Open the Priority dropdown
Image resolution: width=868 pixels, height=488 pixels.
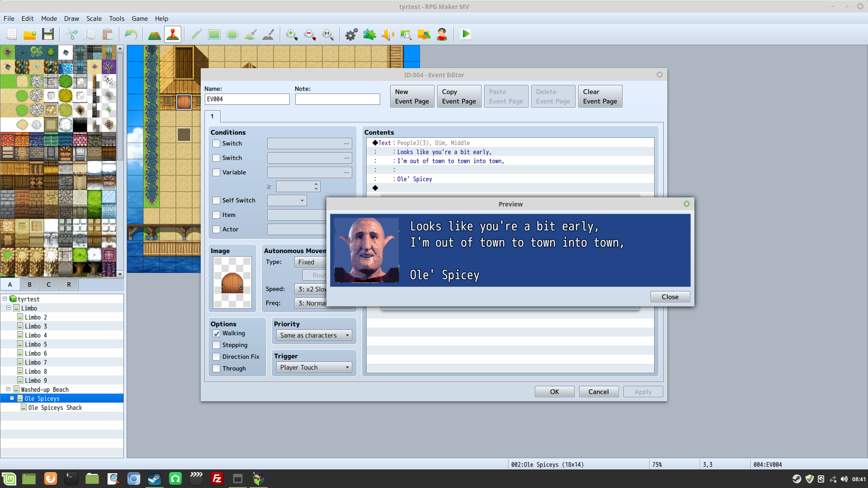(x=314, y=335)
